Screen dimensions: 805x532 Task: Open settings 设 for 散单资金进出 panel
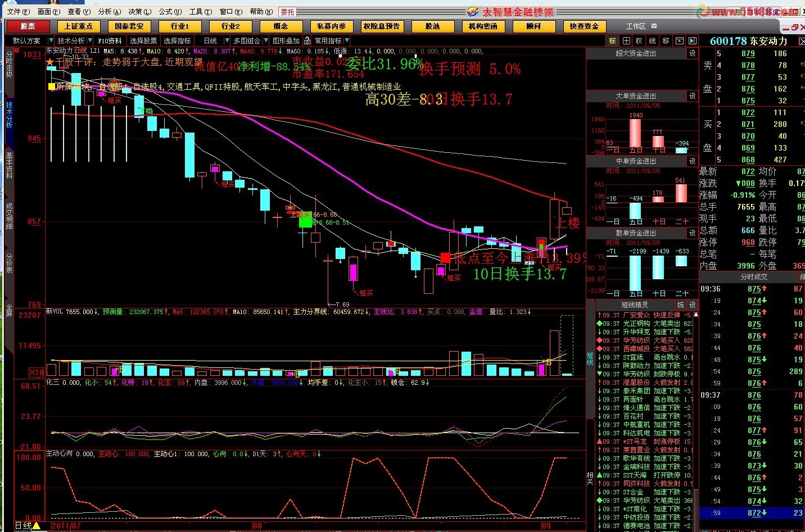tap(693, 233)
